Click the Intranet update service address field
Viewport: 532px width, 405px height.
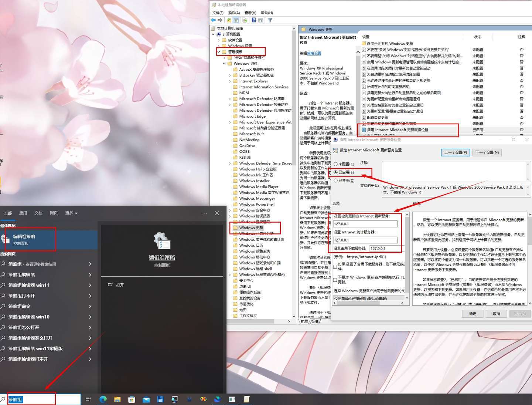[x=365, y=224]
